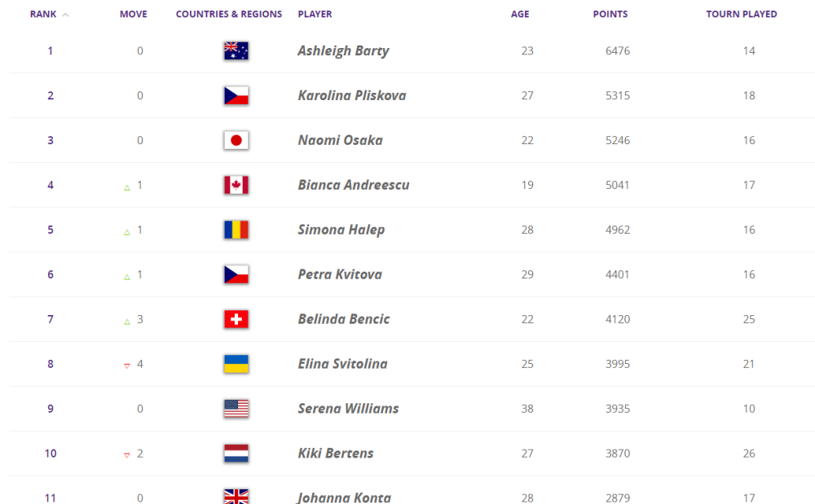The width and height of the screenshot is (815, 504).
Task: Open Petra Kvitova's player profile link
Action: 339,275
